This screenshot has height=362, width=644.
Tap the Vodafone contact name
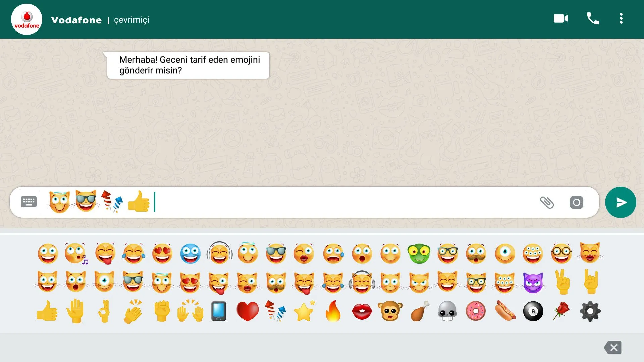point(76,20)
